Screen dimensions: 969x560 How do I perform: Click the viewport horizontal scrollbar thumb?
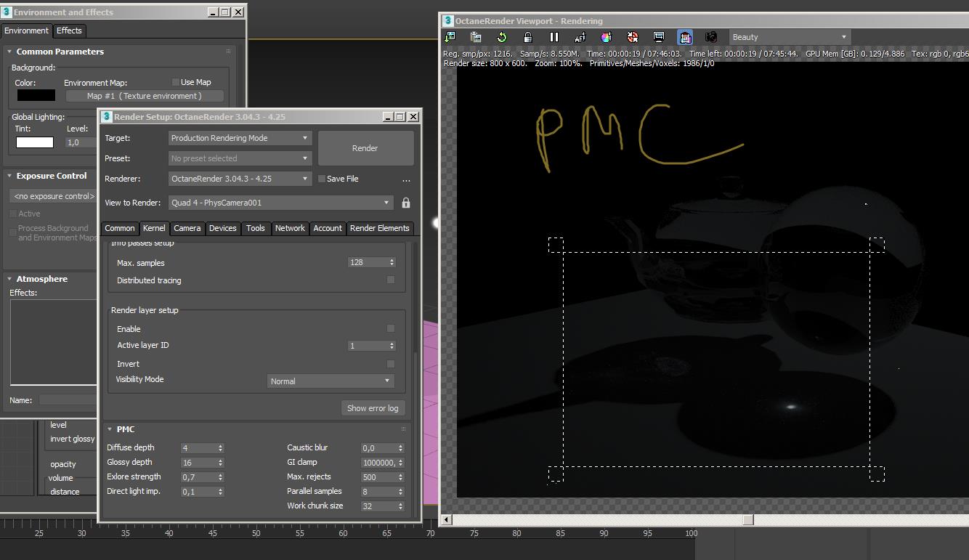pos(748,519)
